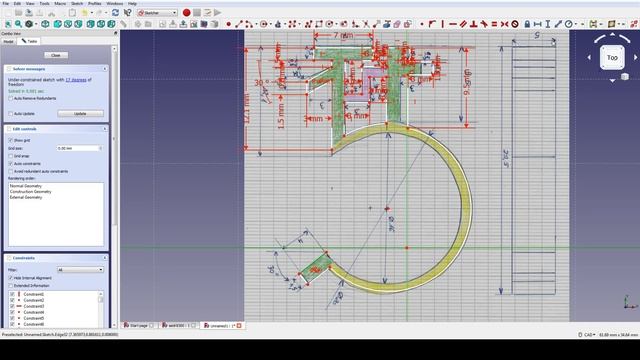640x360 pixels.
Task: Apply the Tangent constraint
Action: 484,24
